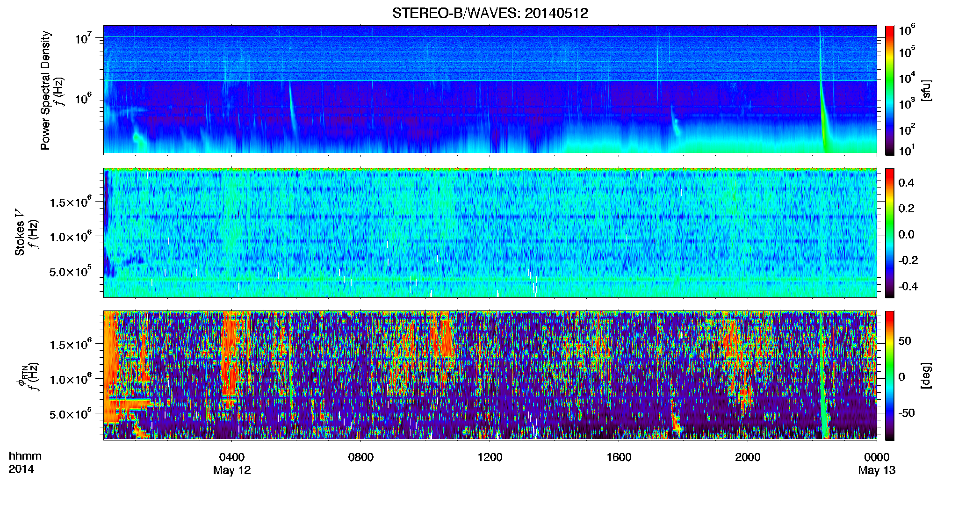Screen dimensions: 980x505
Task: Click the 0.4 value on Stokes colorbar
Action: tap(906, 183)
